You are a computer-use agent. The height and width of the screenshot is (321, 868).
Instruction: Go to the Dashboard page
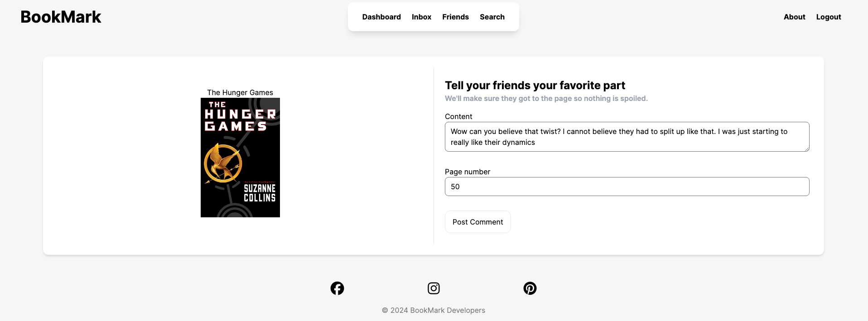(381, 17)
